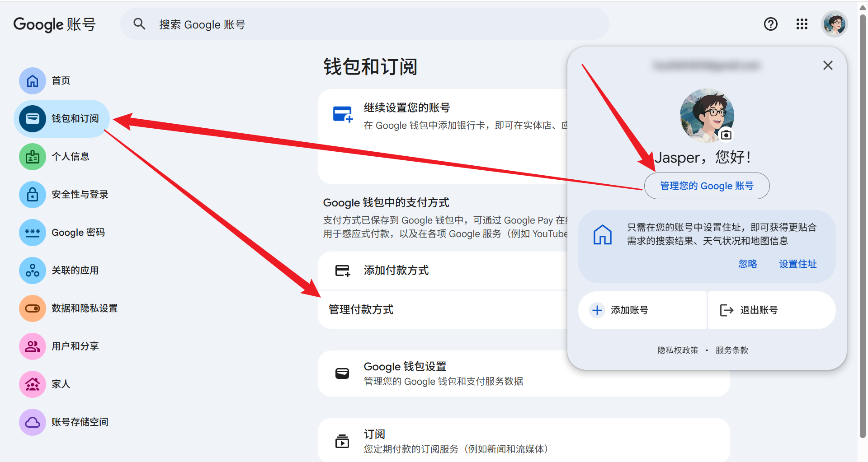Click the wallet icon beside Google 钱包设置

[x=342, y=373]
